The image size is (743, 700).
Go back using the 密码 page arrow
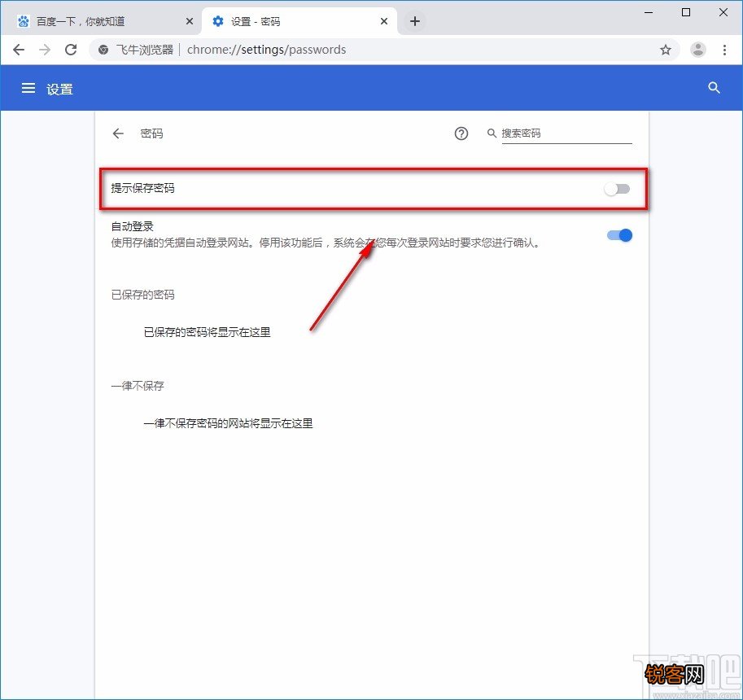117,133
